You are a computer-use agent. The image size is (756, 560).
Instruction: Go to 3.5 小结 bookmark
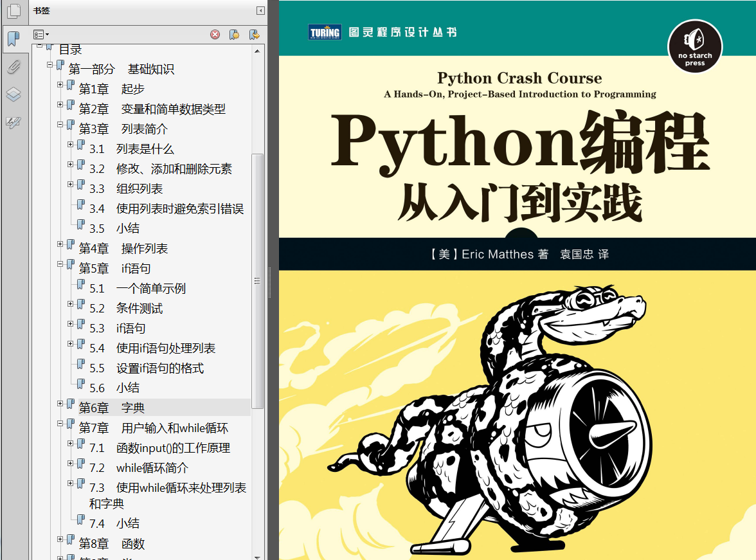[x=114, y=229]
